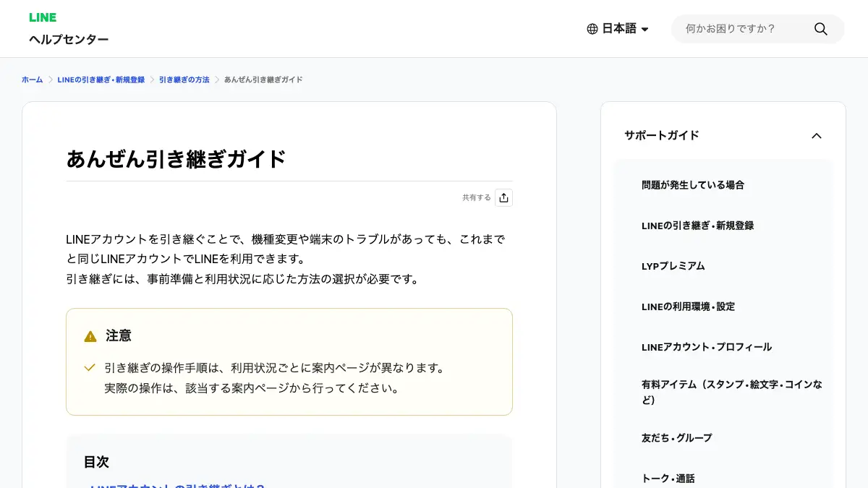Open the 日本語 language dropdown
868x488 pixels.
point(618,29)
